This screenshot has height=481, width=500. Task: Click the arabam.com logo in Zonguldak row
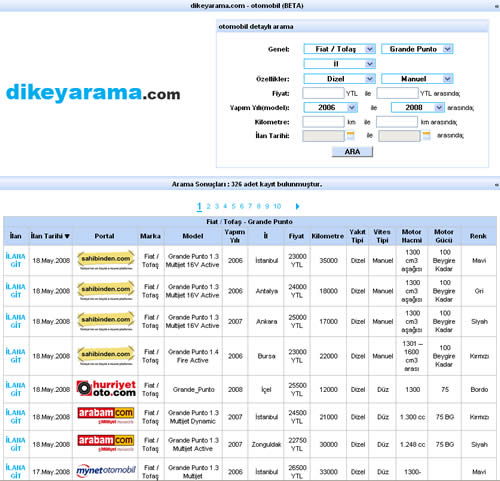tap(106, 444)
